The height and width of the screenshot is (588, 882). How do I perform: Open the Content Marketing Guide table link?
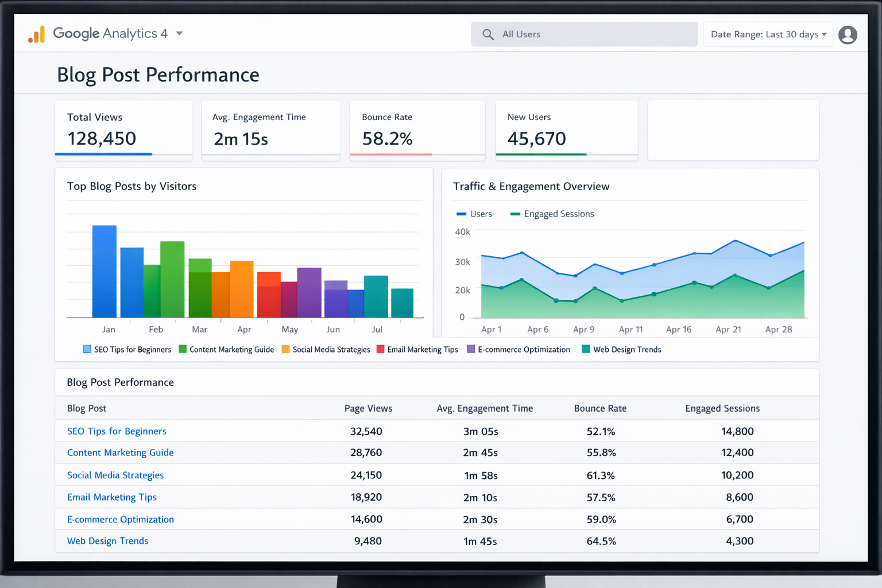click(120, 452)
